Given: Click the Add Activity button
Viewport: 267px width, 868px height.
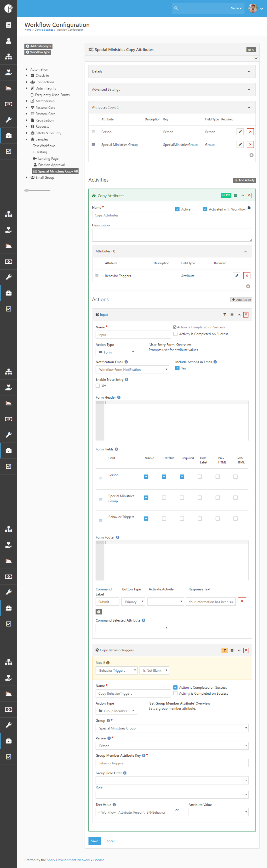Looking at the screenshot, I should click(244, 180).
